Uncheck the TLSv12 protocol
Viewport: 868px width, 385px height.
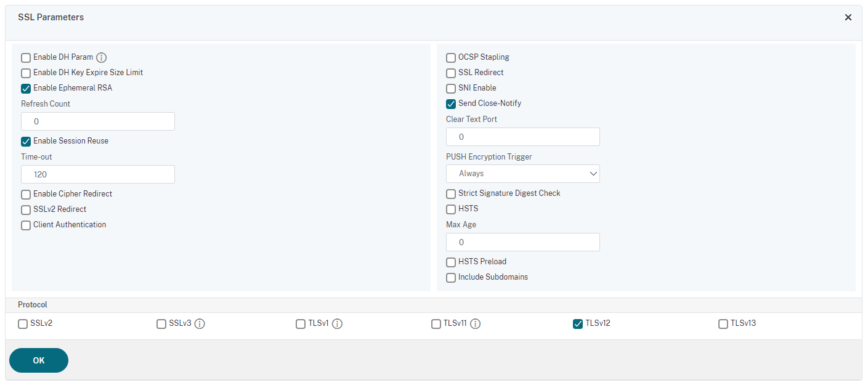[578, 324]
